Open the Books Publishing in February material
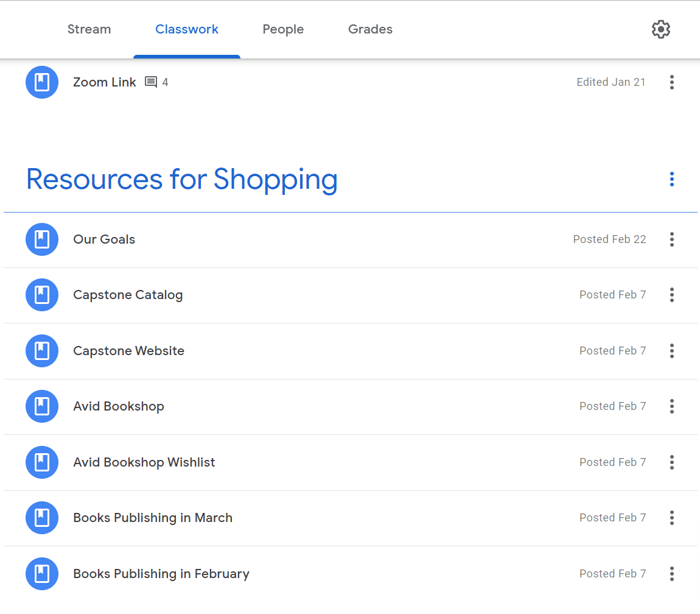Image resolution: width=700 pixels, height=614 pixels. pos(161,574)
